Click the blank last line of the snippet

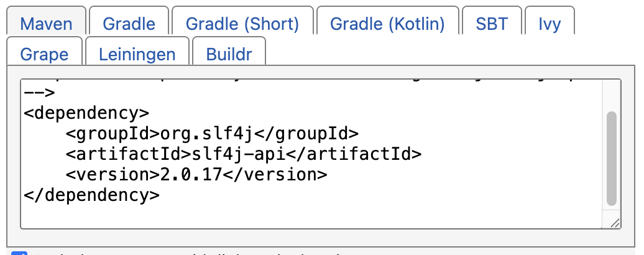[312, 216]
